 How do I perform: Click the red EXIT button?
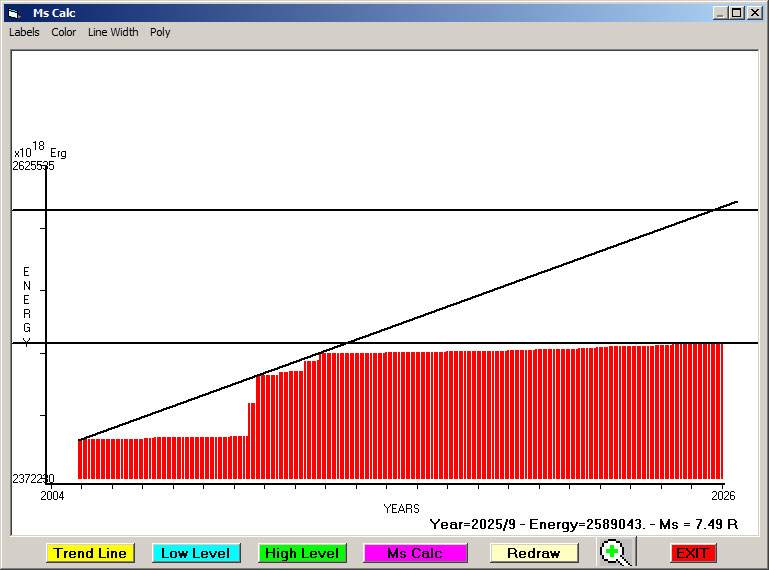click(692, 553)
